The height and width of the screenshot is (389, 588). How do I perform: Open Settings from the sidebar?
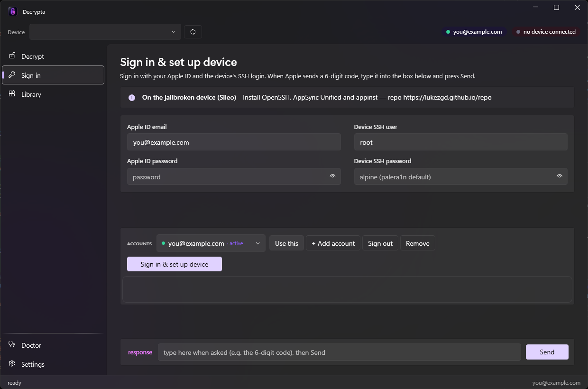pyautogui.click(x=53, y=364)
